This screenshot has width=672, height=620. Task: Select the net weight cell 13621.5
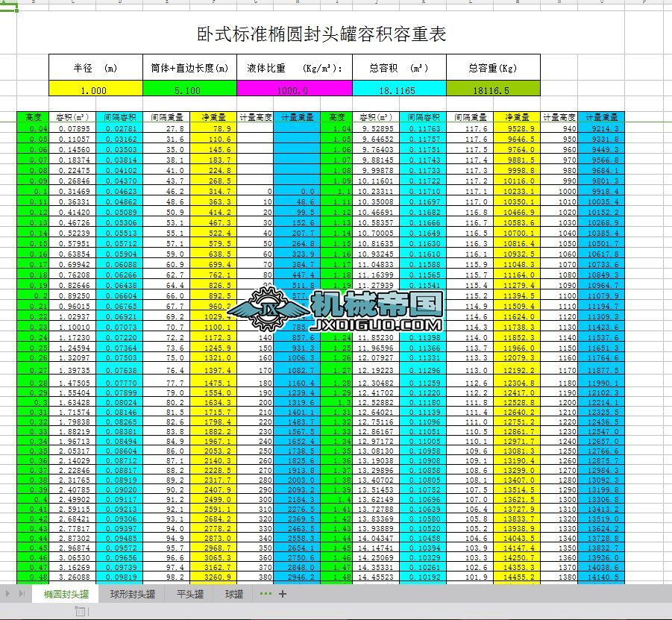pos(517,499)
